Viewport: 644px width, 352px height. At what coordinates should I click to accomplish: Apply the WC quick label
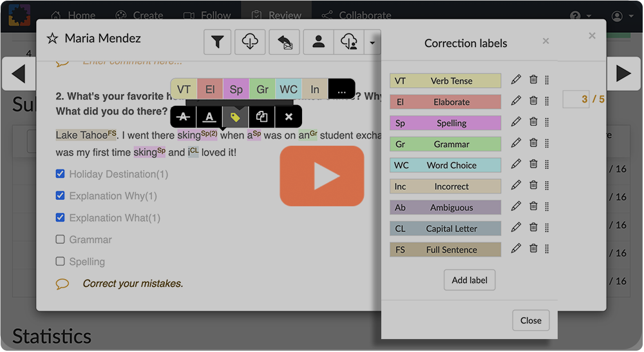(289, 89)
